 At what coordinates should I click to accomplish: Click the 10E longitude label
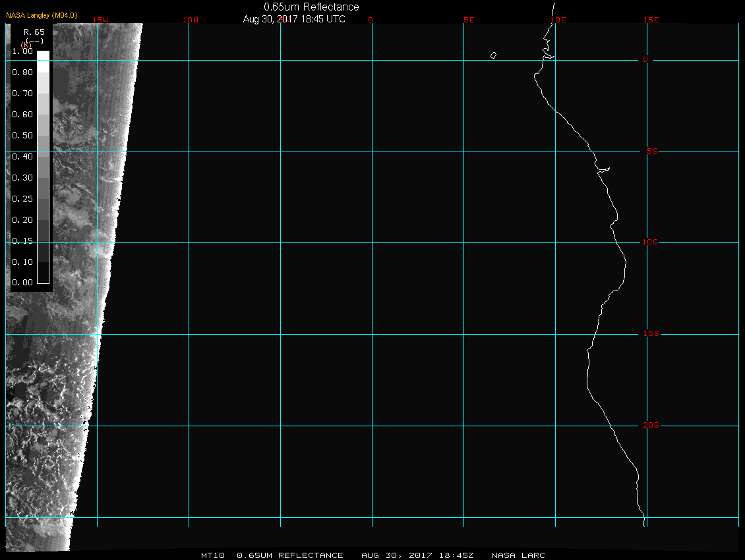558,20
